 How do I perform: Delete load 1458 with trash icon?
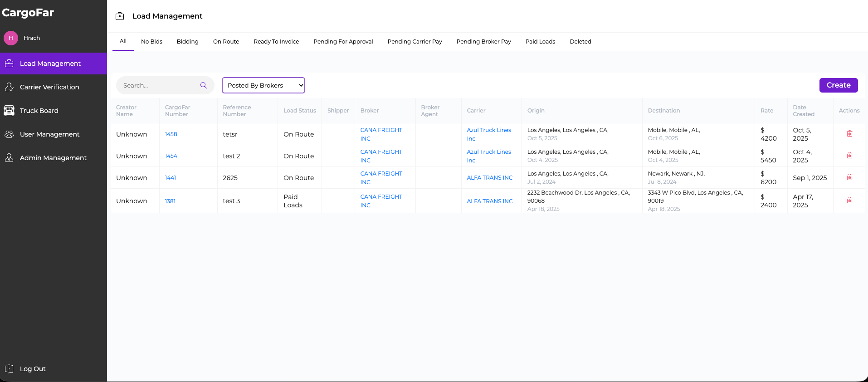[x=849, y=134]
